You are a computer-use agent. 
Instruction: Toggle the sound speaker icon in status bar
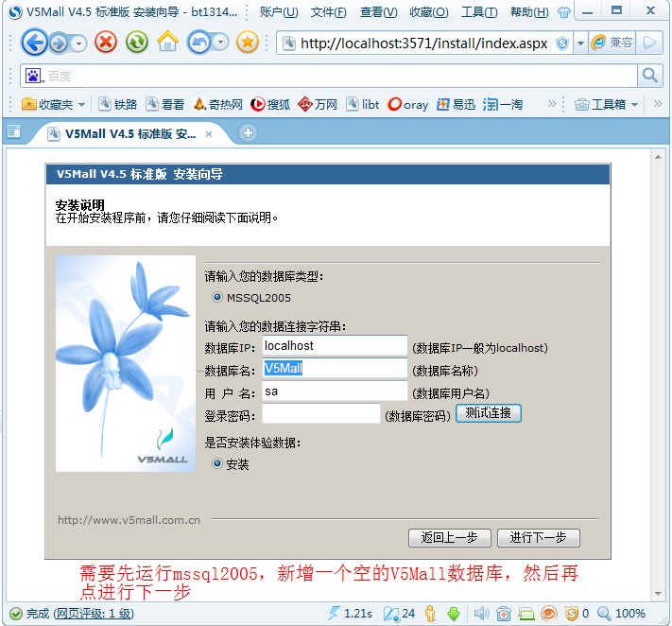[x=481, y=614]
